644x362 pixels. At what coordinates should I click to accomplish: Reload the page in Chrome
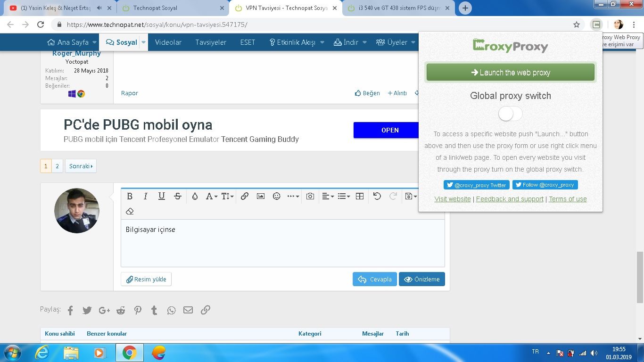click(41, 25)
